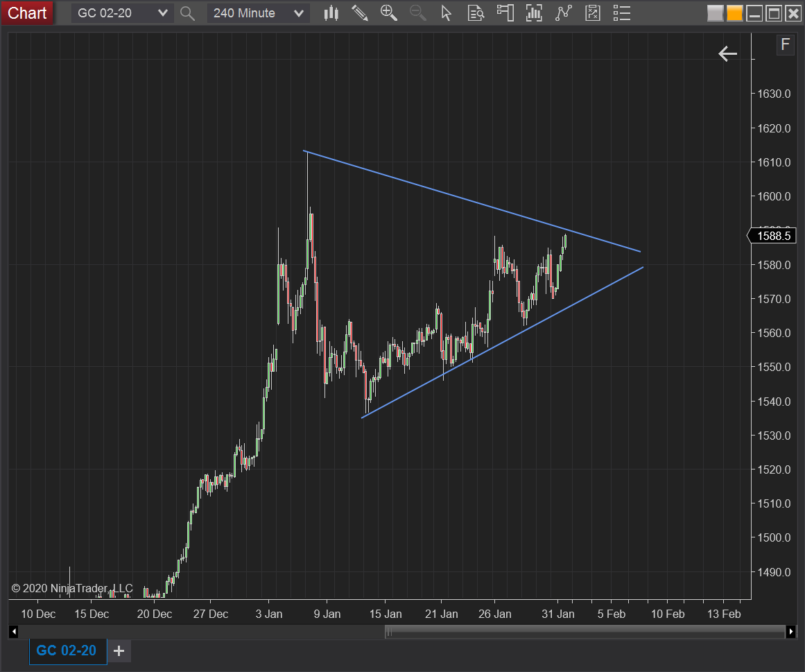
Task: Select the drawing tools pencil icon
Action: pos(360,13)
